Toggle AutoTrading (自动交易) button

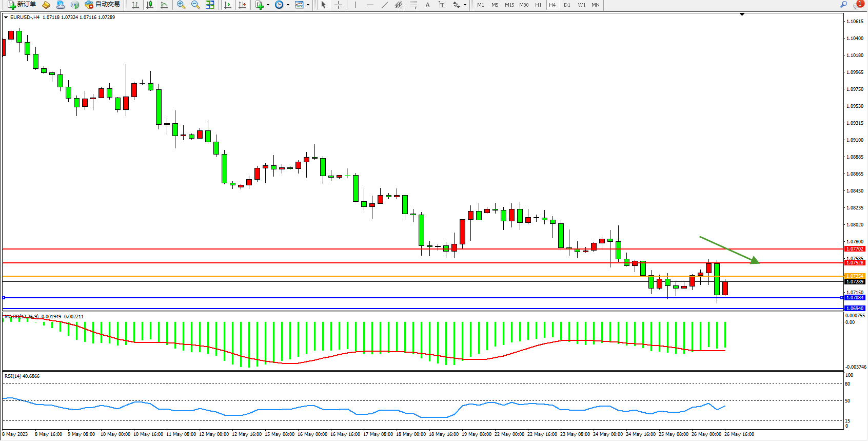pos(102,5)
